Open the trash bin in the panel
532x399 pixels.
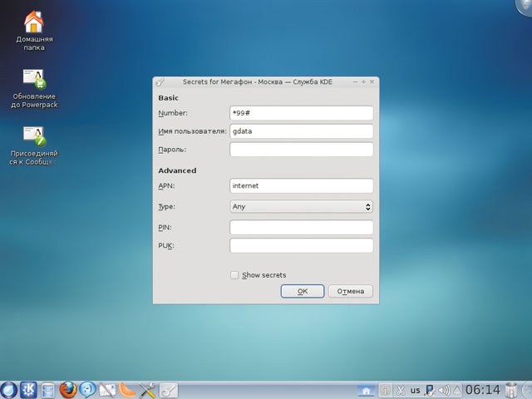(510, 390)
